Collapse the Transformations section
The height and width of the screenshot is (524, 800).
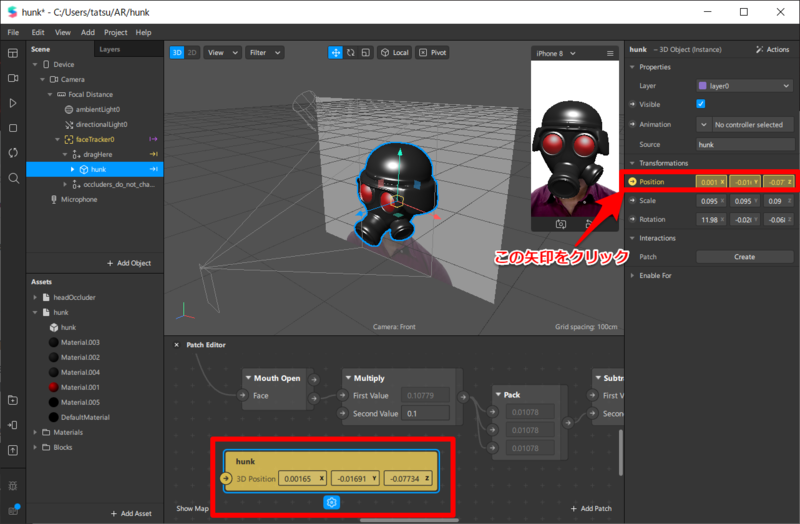tap(632, 163)
